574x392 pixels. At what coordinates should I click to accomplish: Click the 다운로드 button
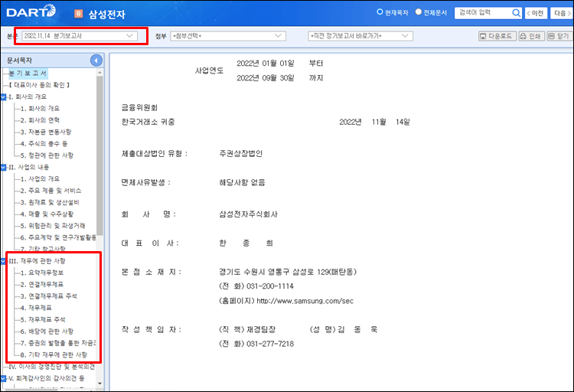[497, 36]
